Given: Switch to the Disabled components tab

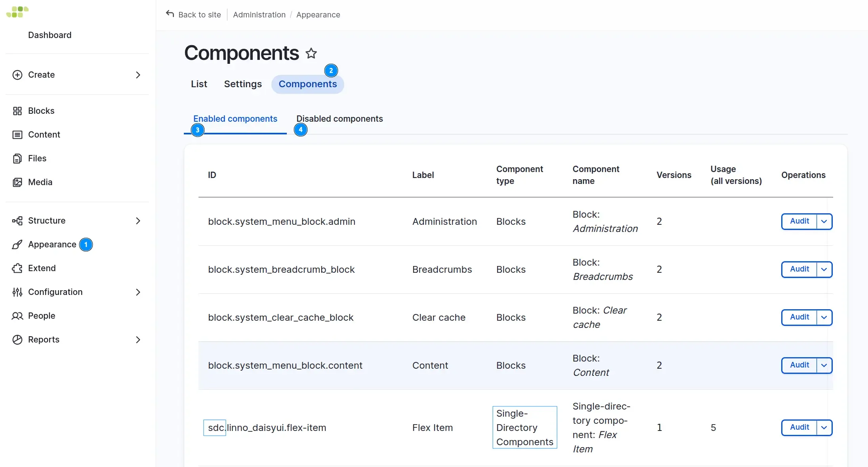Looking at the screenshot, I should (339, 119).
